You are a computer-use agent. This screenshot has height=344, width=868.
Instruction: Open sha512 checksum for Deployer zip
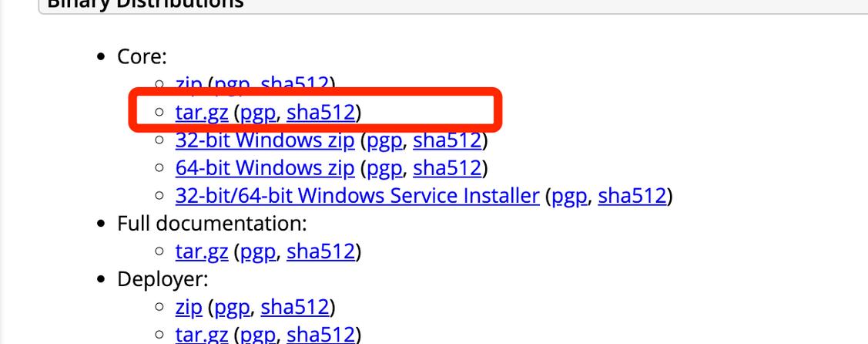[x=295, y=307]
